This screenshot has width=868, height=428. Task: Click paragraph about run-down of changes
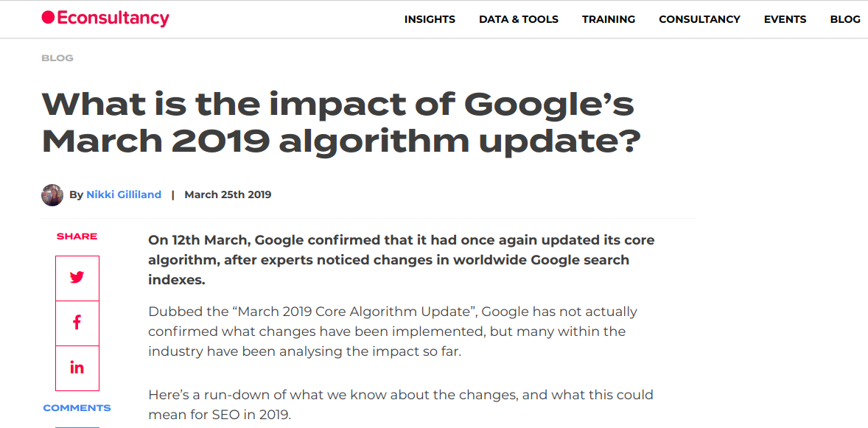(401, 404)
